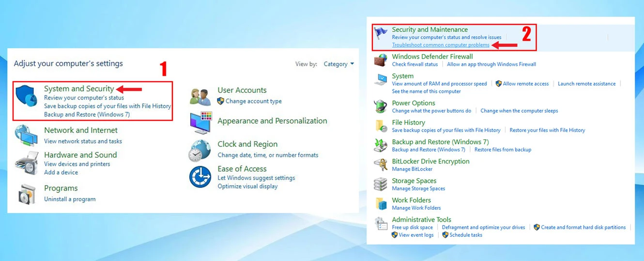This screenshot has width=644, height=261.
Task: Click Manage BitLocker link
Action: tap(412, 169)
